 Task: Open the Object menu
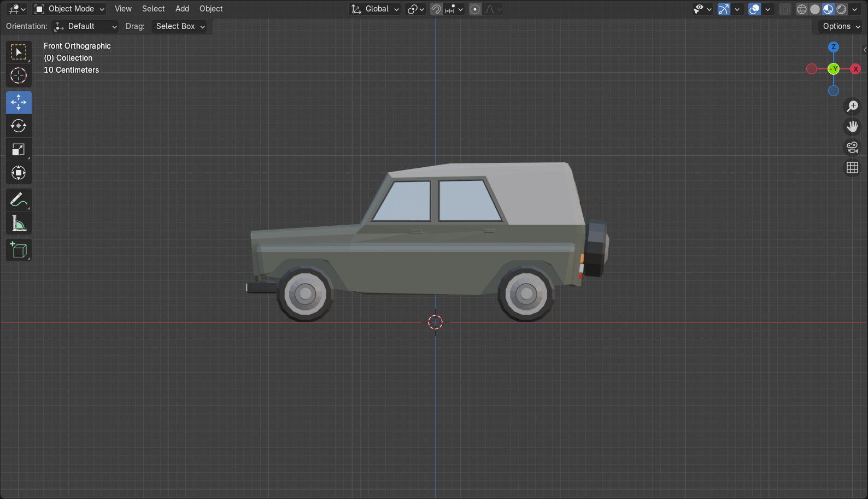point(211,9)
